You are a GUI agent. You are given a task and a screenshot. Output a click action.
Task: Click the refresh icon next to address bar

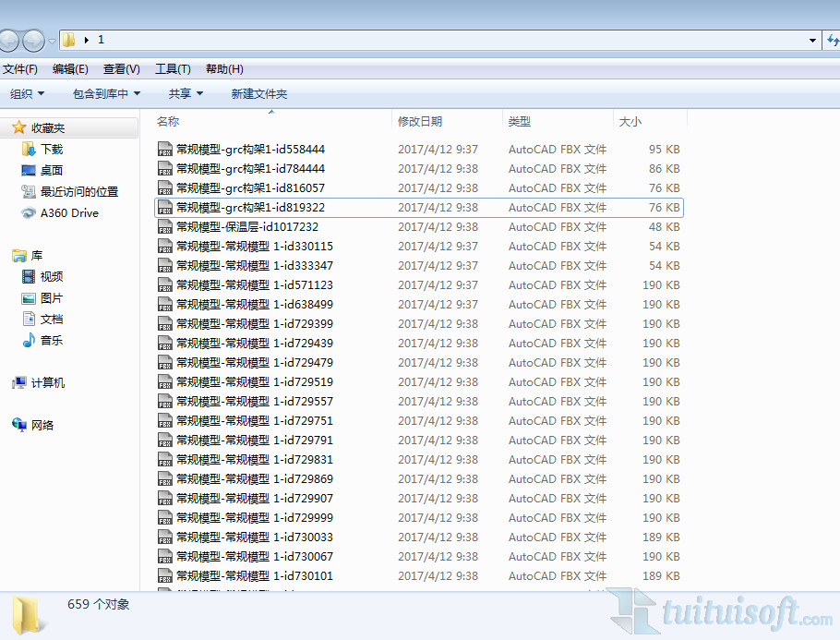[833, 40]
